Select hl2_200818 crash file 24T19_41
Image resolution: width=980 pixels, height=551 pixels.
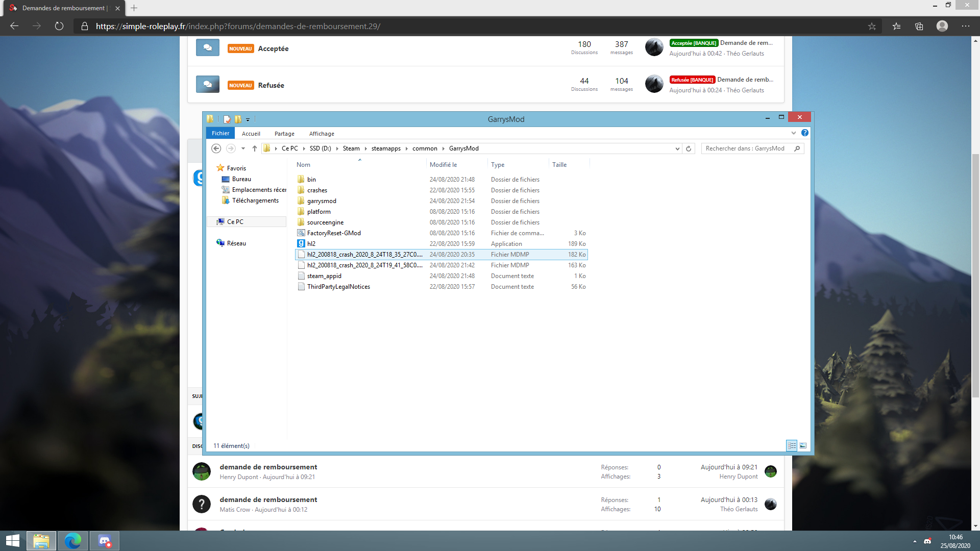[x=442, y=265]
